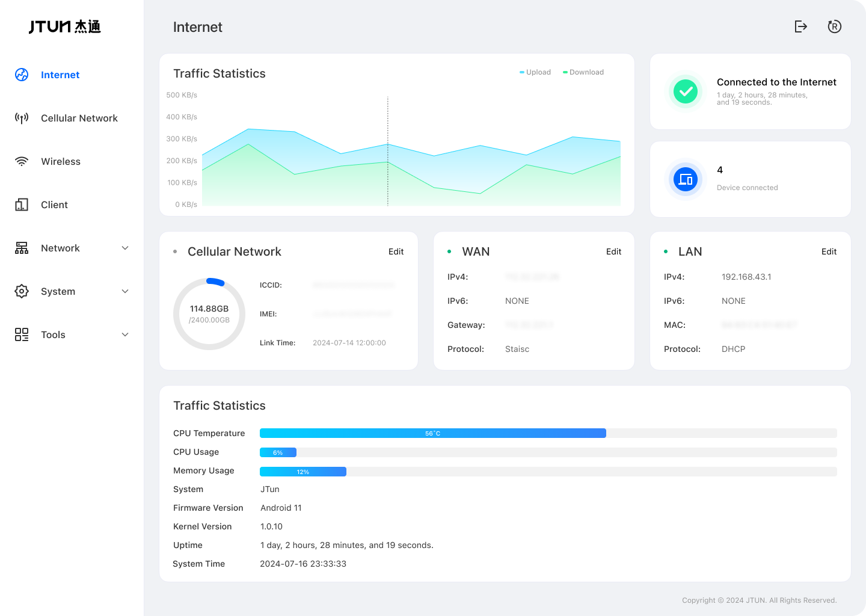Image resolution: width=866 pixels, height=616 pixels.
Task: Click the System gear sidebar icon
Action: tap(22, 291)
